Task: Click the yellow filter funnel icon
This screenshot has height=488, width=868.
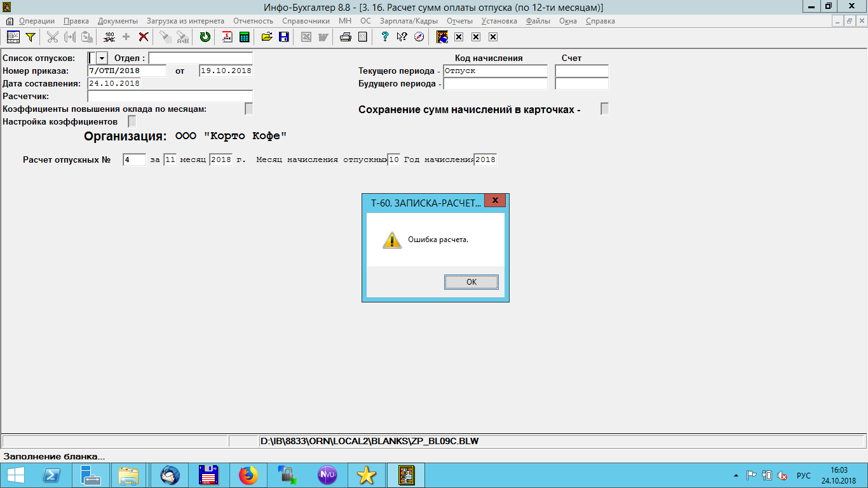Action: coord(30,37)
